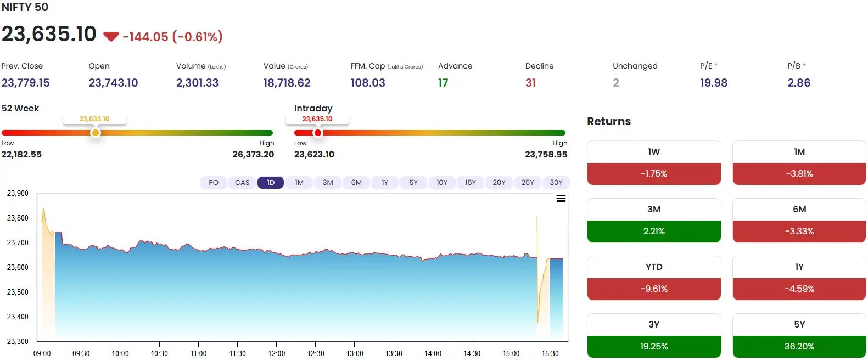Viewport: 868px width, 361px height.
Task: Click the last price 23,635.10 headline
Action: [49, 34]
